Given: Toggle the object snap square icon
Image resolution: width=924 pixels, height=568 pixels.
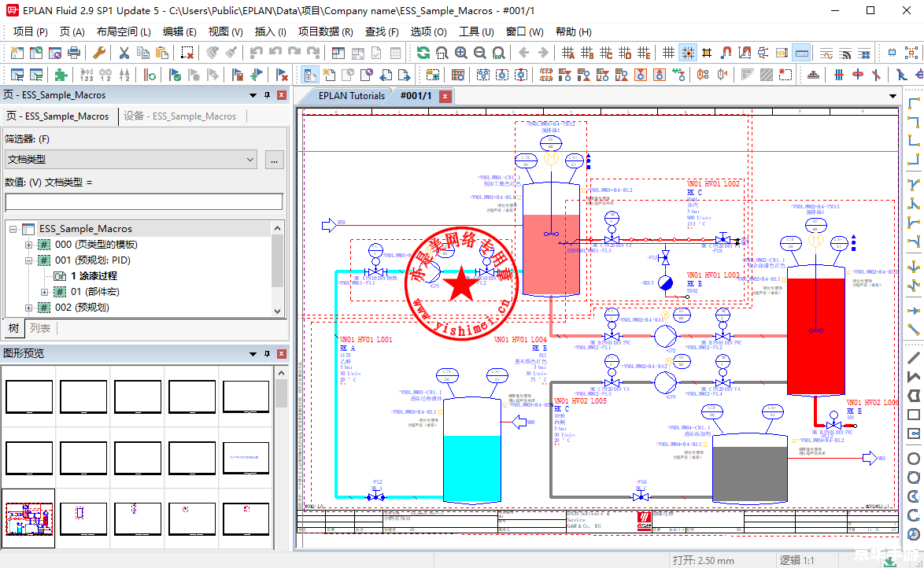Looking at the screenshot, I should [707, 53].
